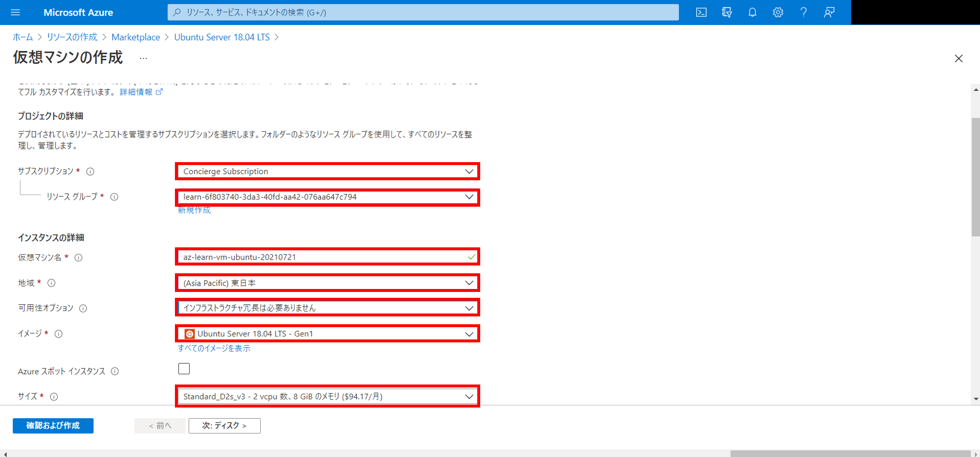The width and height of the screenshot is (980, 457).
Task: Open Cloud Shell from the top bar
Action: pyautogui.click(x=701, y=12)
